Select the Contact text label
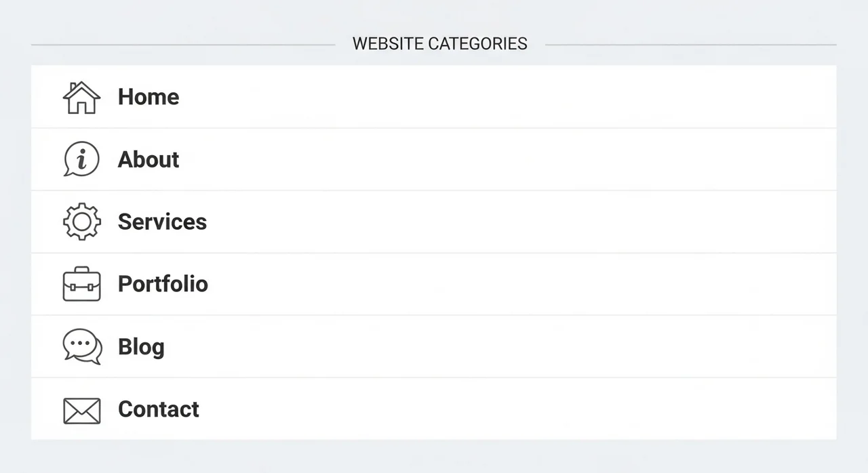Viewport: 868px width, 473px height. click(159, 409)
